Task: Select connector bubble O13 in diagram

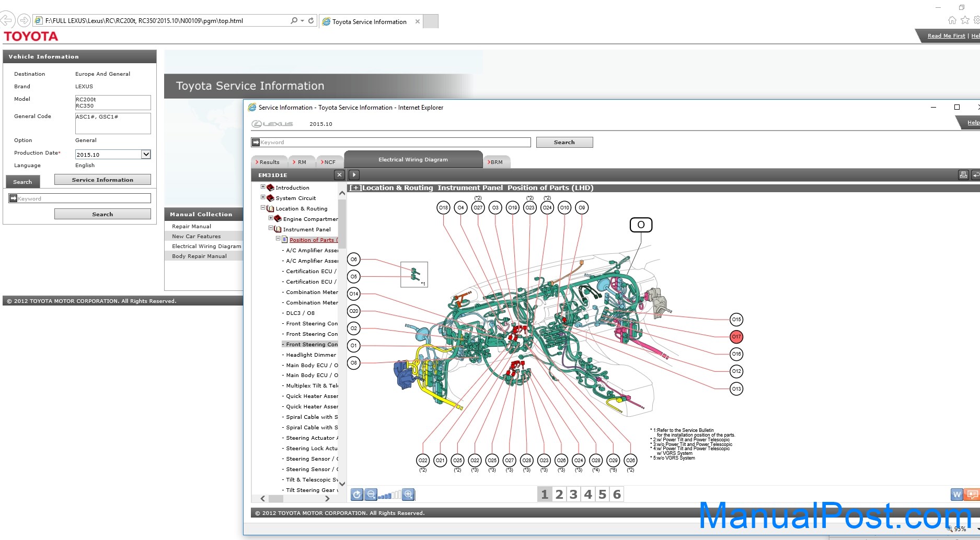Action: coord(736,389)
